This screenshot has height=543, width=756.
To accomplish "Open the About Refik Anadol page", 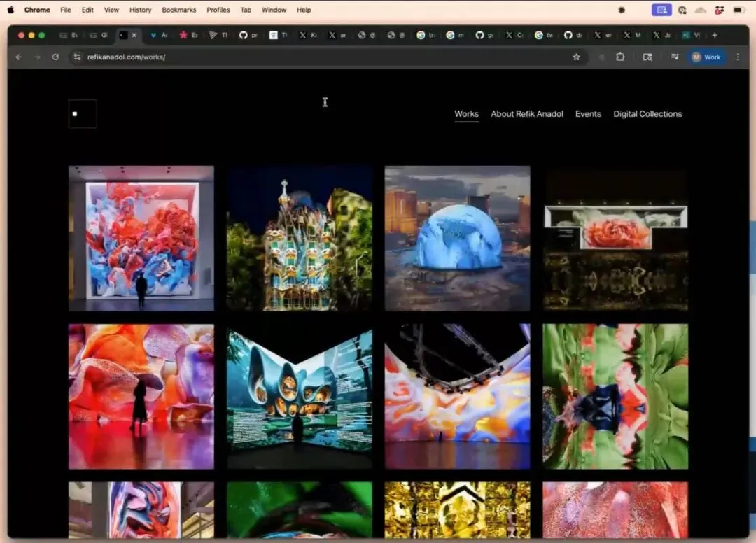I will pyautogui.click(x=527, y=114).
